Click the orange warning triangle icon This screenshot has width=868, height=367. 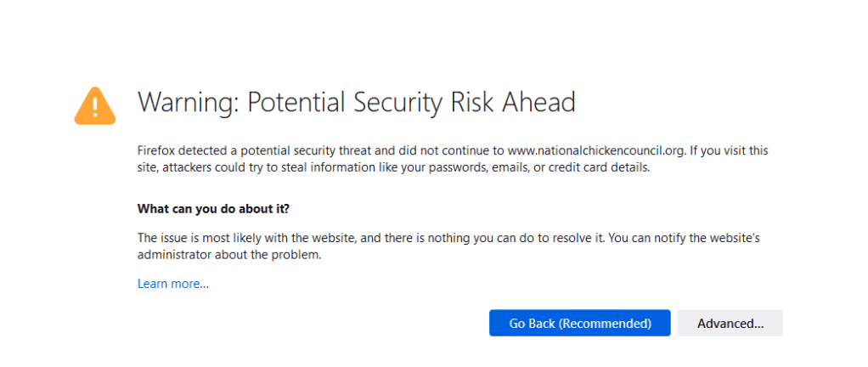pos(95,105)
